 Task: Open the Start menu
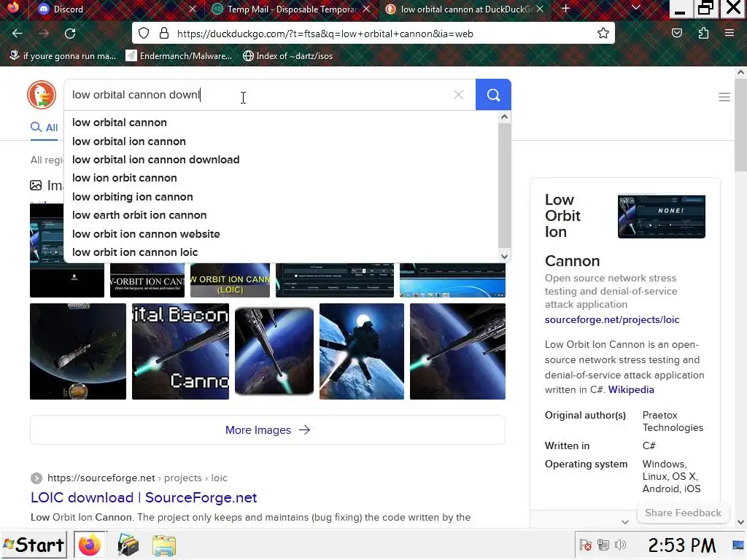point(33,545)
